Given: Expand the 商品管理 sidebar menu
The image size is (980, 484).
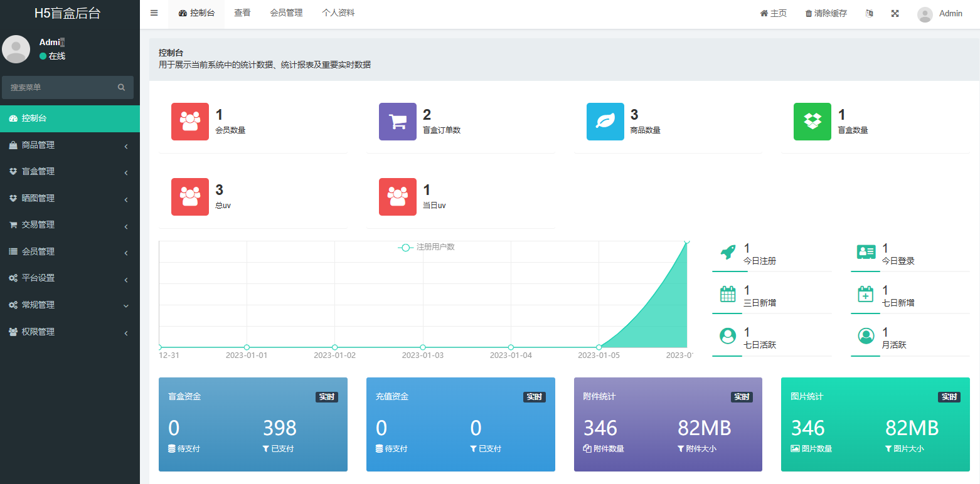Looking at the screenshot, I should (70, 145).
